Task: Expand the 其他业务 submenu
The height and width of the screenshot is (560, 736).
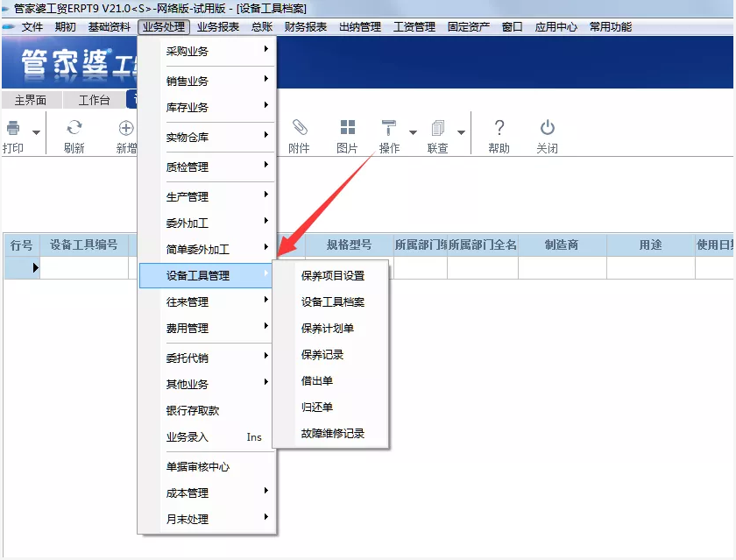Action: coord(207,384)
